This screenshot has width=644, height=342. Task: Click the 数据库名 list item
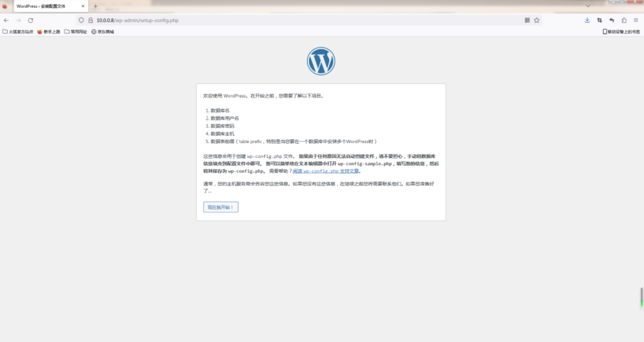(x=219, y=110)
